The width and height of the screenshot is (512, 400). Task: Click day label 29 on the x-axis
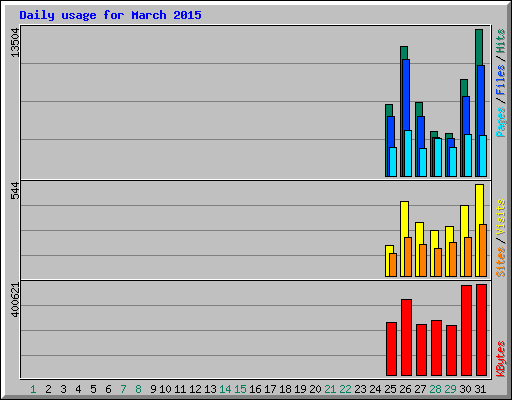click(450, 389)
